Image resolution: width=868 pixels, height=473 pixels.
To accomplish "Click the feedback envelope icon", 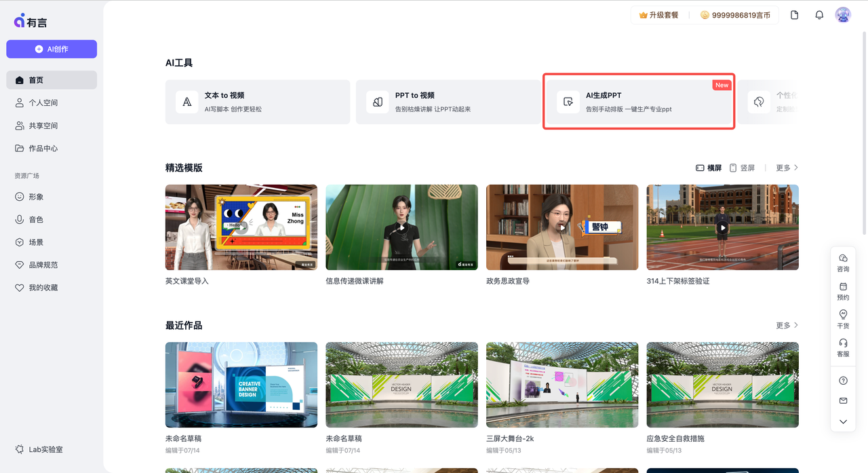I will click(843, 400).
